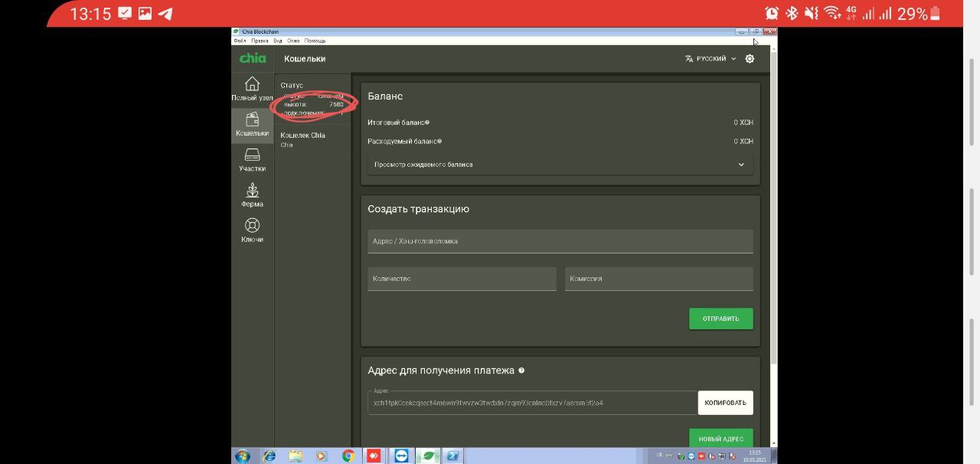Click help icon beside Адрес для получения платежа
The width and height of the screenshot is (980, 464).
521,371
